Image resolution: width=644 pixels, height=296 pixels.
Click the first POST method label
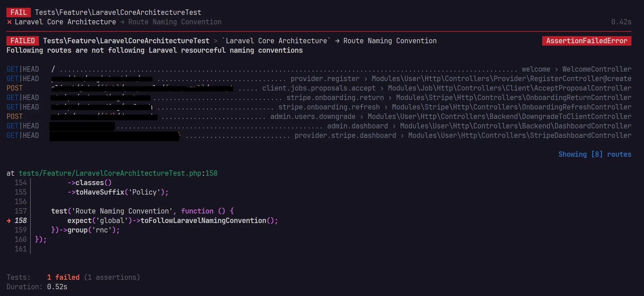pyautogui.click(x=15, y=88)
